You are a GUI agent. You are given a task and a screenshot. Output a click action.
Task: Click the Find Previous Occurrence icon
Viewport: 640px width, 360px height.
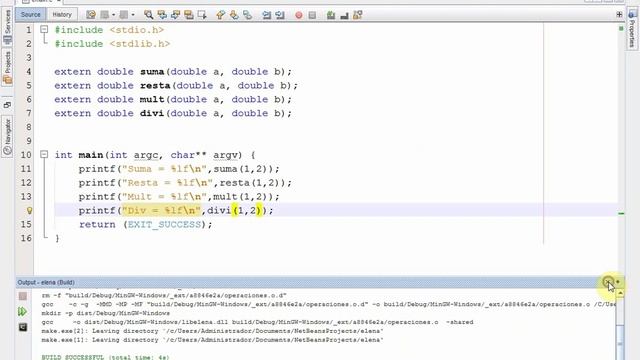coord(162,15)
